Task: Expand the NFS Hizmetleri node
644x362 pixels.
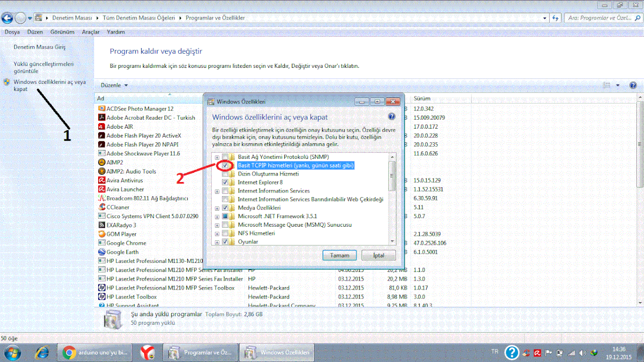Action: click(217, 234)
